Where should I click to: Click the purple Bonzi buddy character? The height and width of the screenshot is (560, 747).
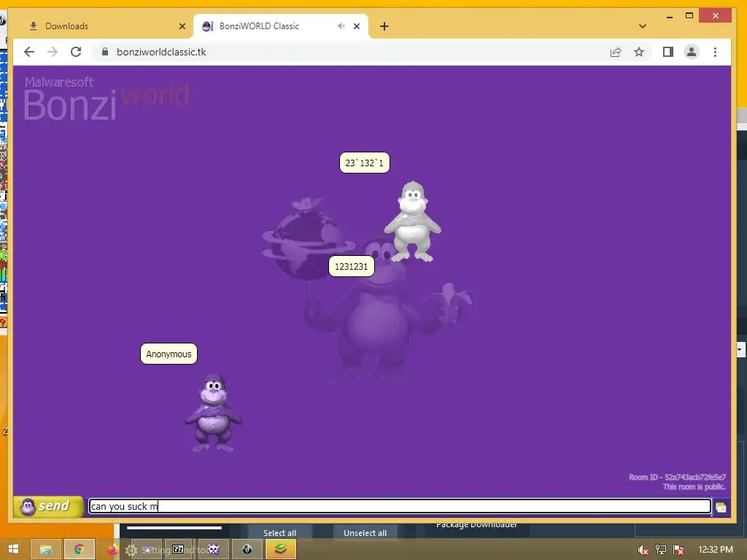(214, 413)
